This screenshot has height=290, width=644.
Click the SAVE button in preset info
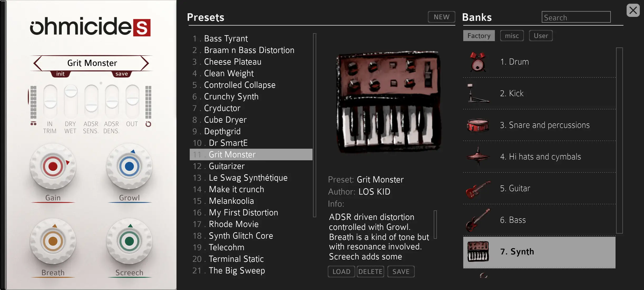[x=401, y=272]
